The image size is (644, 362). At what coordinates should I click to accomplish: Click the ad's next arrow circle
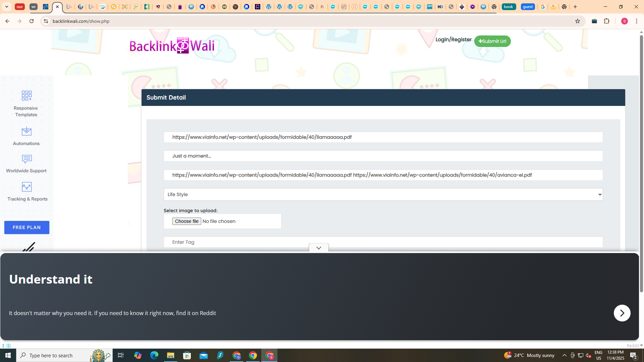[x=622, y=313]
